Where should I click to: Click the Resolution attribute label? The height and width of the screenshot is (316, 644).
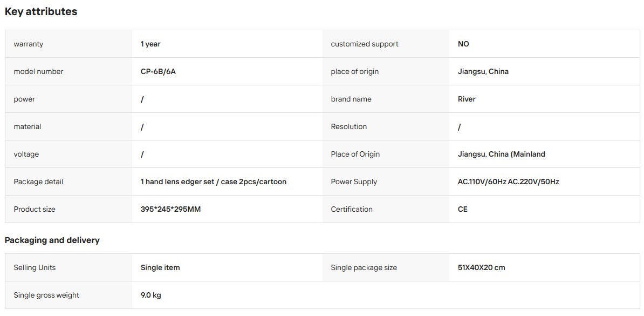pyautogui.click(x=348, y=127)
